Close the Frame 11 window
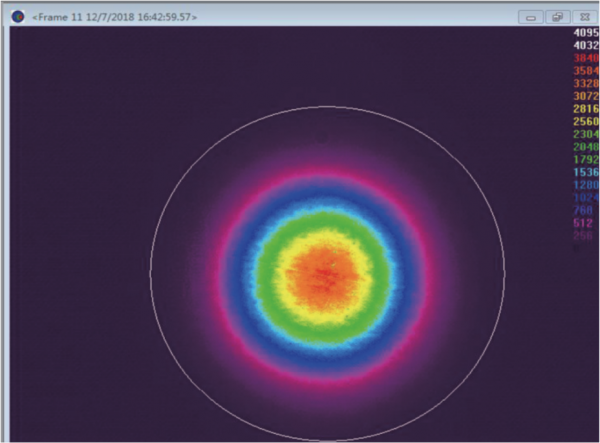Viewport: 600px width, 443px height. pyautogui.click(x=584, y=17)
